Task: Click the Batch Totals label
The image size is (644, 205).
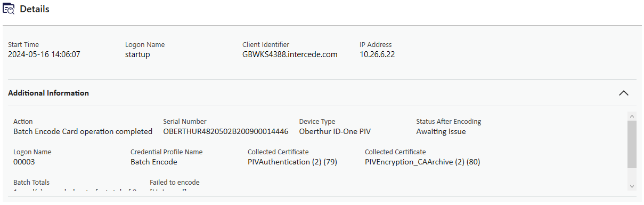Action: point(31,183)
